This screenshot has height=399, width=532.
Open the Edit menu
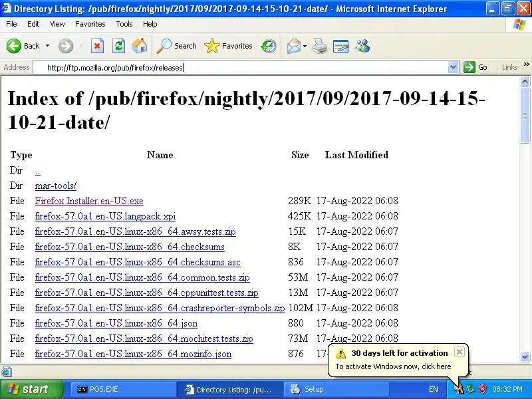pyautogui.click(x=33, y=24)
